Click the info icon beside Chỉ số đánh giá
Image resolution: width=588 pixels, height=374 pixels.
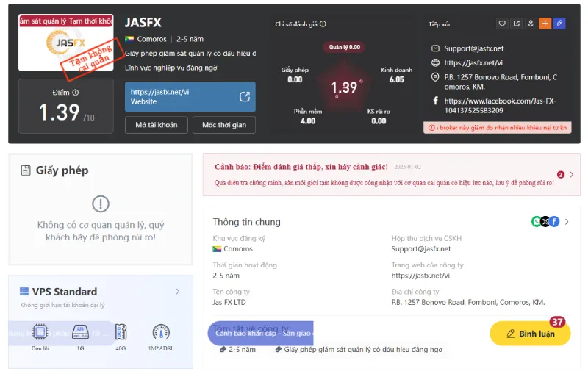(x=323, y=24)
